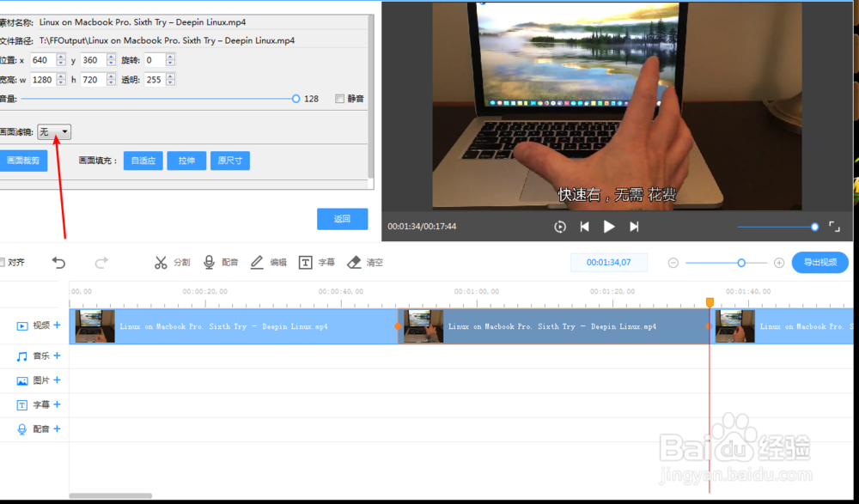Click the undo arrow icon
The image size is (859, 504).
[58, 263]
